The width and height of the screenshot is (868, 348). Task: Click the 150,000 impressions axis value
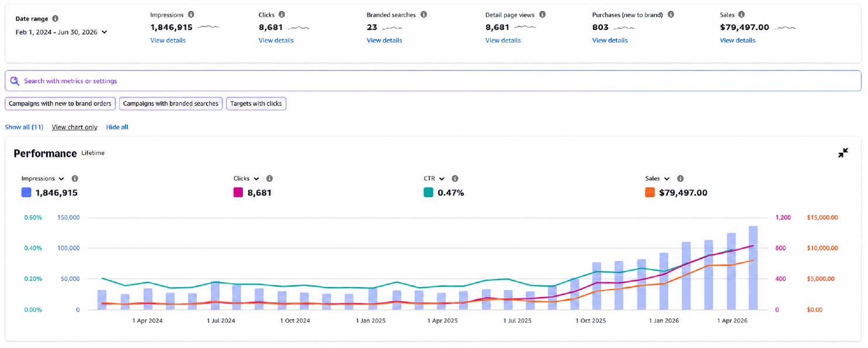point(68,218)
